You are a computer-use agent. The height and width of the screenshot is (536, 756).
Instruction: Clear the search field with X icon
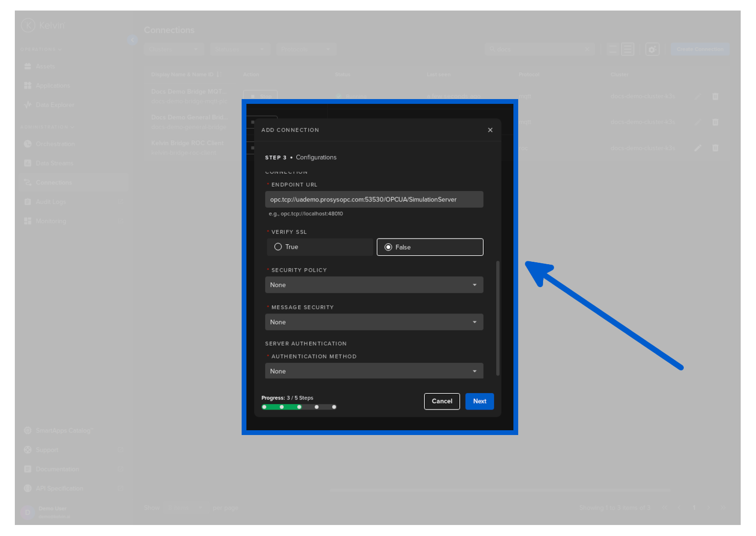click(x=587, y=49)
